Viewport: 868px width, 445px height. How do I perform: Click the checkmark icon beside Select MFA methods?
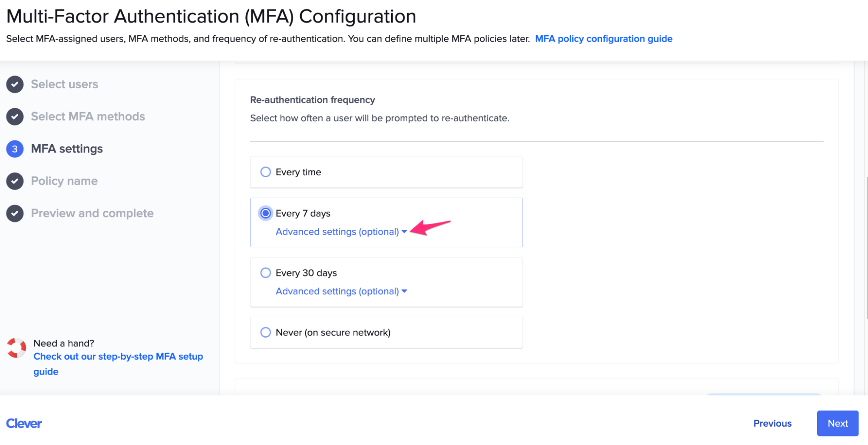click(x=15, y=116)
